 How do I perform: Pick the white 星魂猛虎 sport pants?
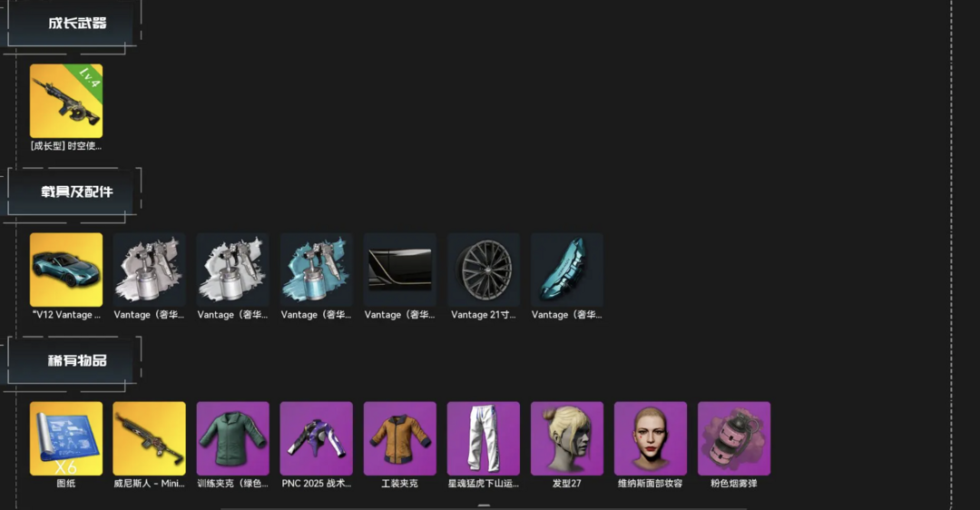coord(483,438)
